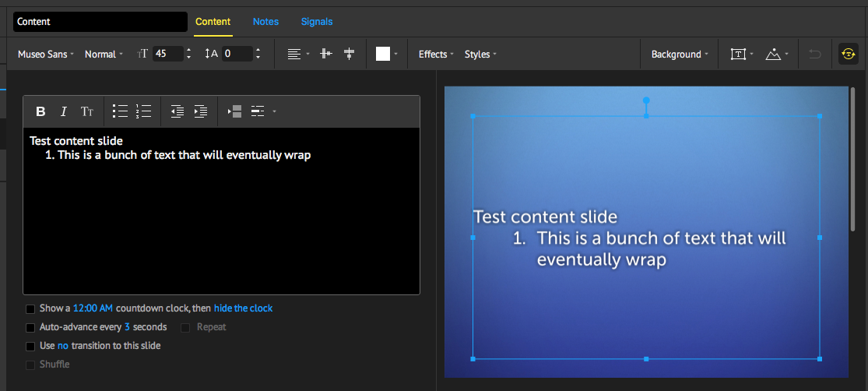
Task: Click the undo arrow icon
Action: tap(815, 54)
